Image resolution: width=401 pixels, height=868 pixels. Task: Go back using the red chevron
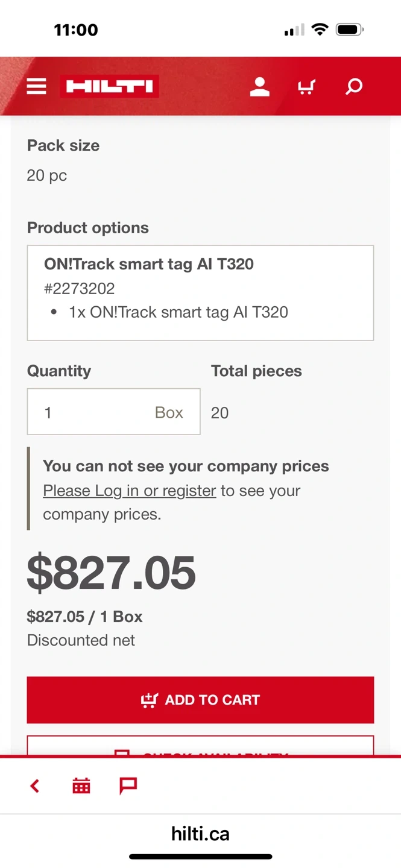click(x=35, y=785)
